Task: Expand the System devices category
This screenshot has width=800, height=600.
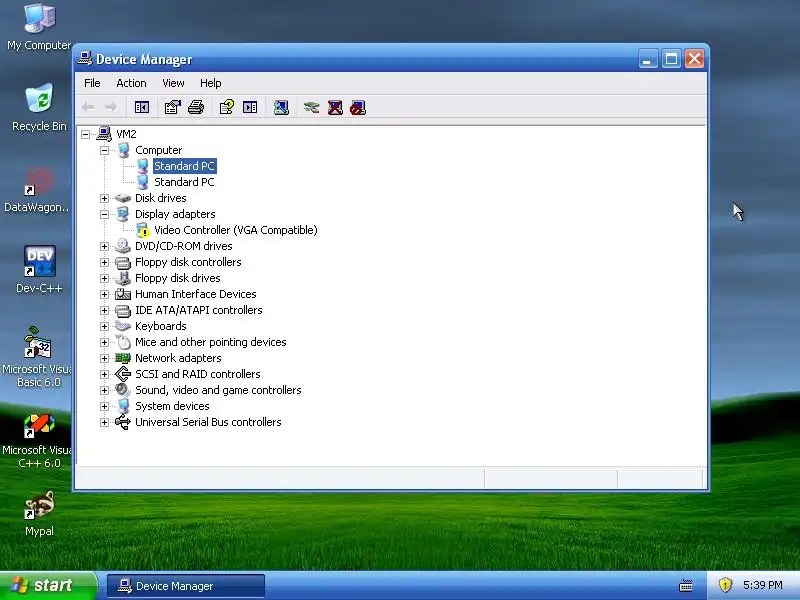Action: (x=105, y=406)
